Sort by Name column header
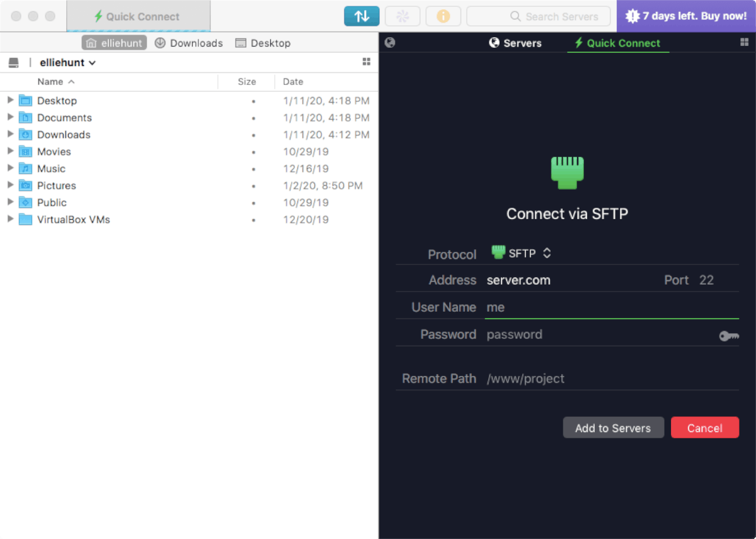756x539 pixels. click(56, 82)
